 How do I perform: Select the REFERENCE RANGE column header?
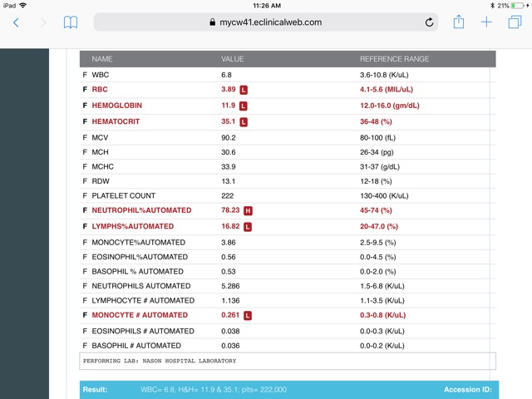click(394, 59)
